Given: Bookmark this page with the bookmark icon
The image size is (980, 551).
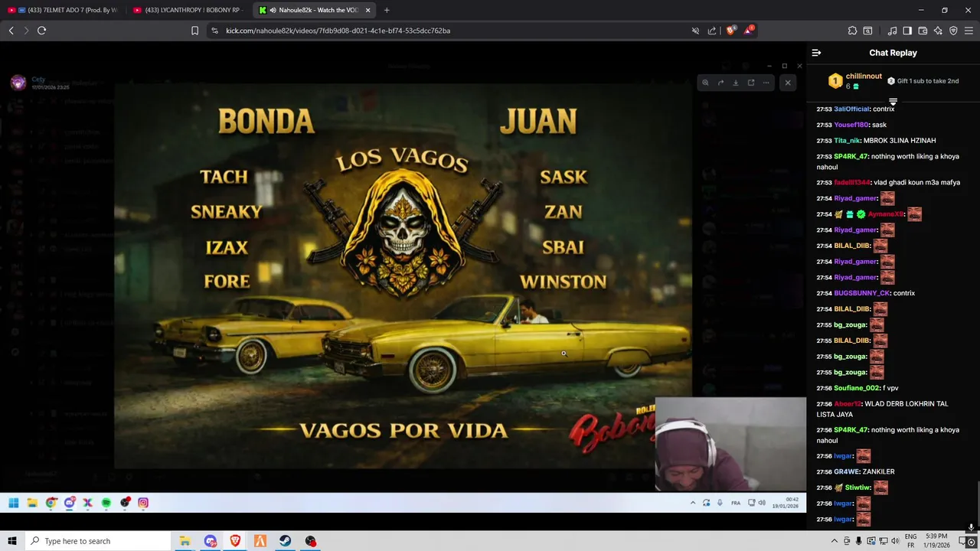Looking at the screenshot, I should (194, 31).
